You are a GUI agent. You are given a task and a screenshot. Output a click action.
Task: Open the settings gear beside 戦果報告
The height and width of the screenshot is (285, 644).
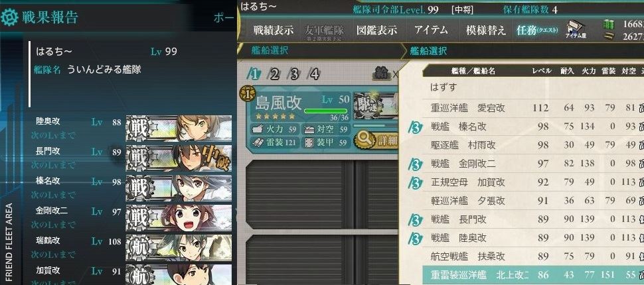(x=9, y=18)
